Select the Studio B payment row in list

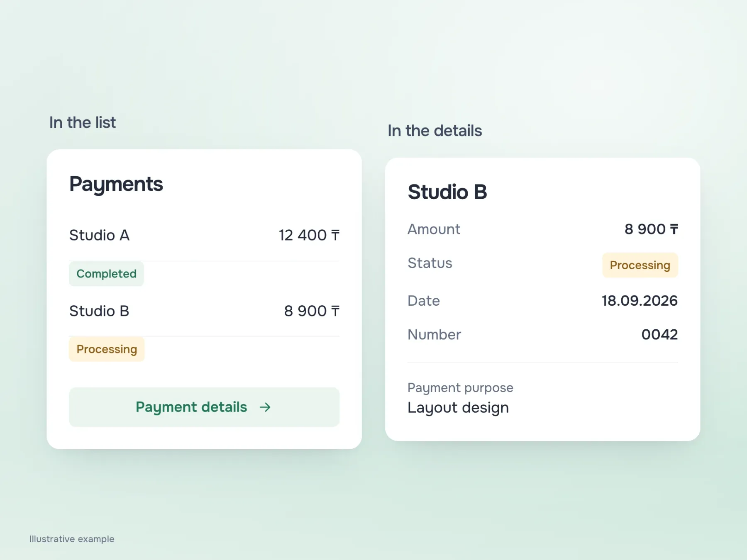[204, 311]
